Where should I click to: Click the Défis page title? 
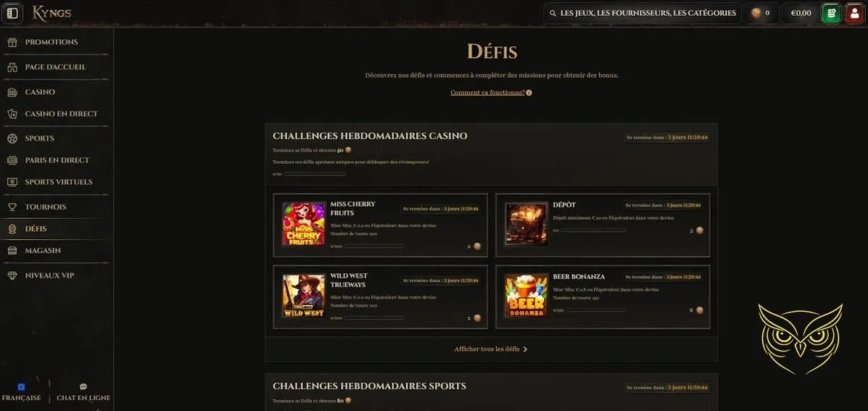(492, 51)
